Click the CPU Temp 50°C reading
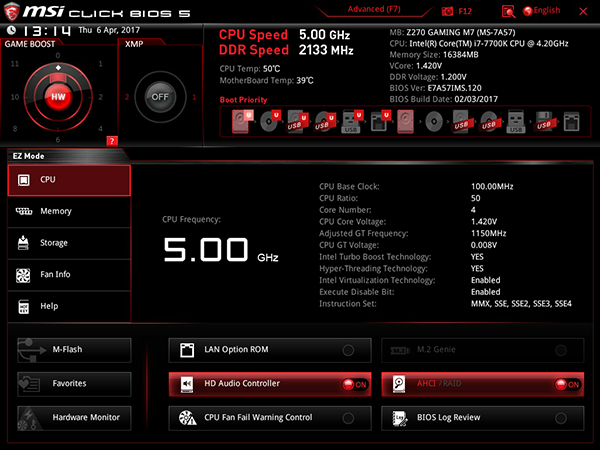The height and width of the screenshot is (450, 600). 250,69
